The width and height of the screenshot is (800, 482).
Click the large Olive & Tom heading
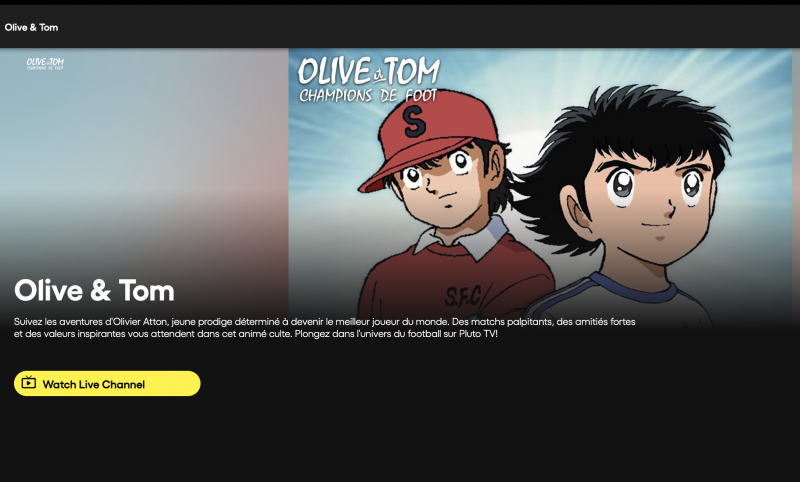pos(94,291)
